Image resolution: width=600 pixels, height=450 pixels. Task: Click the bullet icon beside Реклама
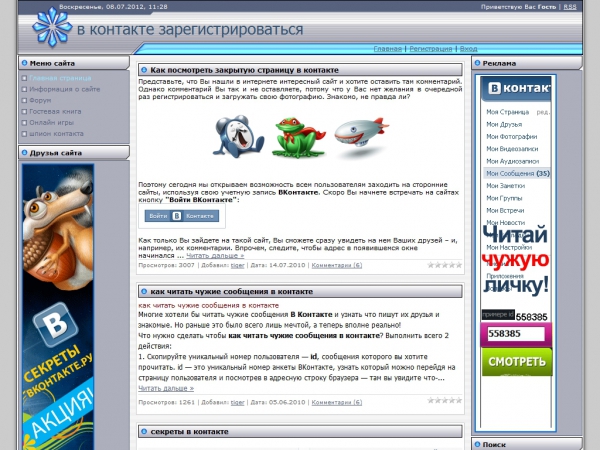pos(477,63)
